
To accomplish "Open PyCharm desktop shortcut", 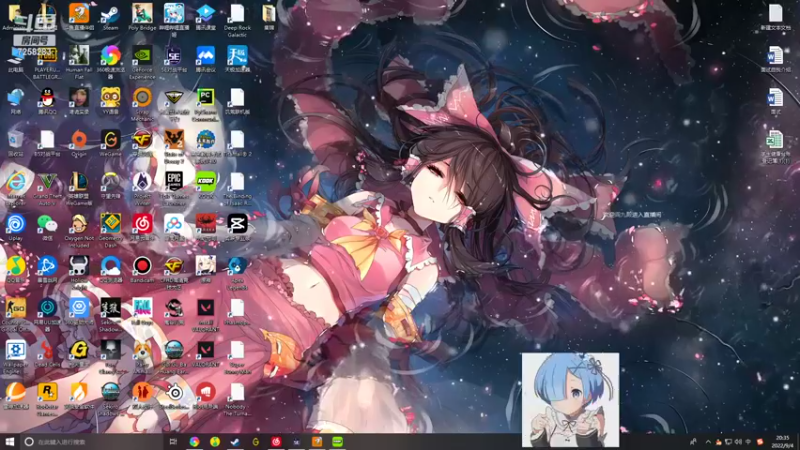I will tap(205, 104).
